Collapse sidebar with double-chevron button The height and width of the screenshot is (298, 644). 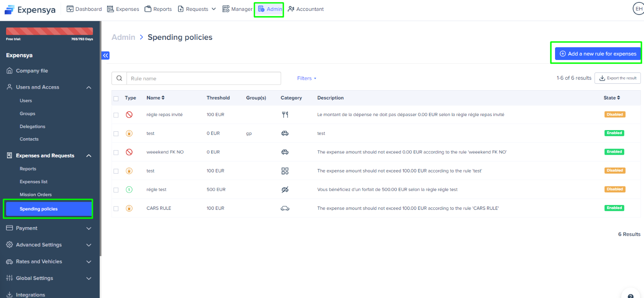(x=105, y=56)
